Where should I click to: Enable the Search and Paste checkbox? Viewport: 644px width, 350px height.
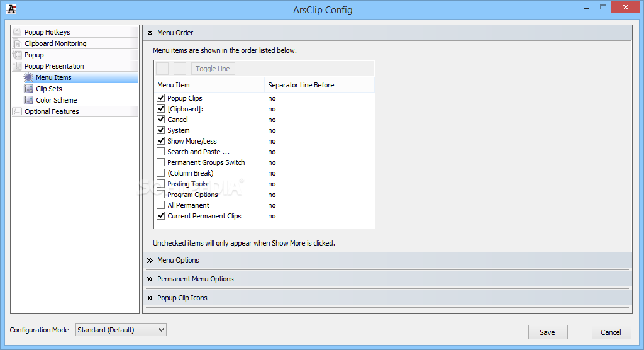(x=160, y=151)
